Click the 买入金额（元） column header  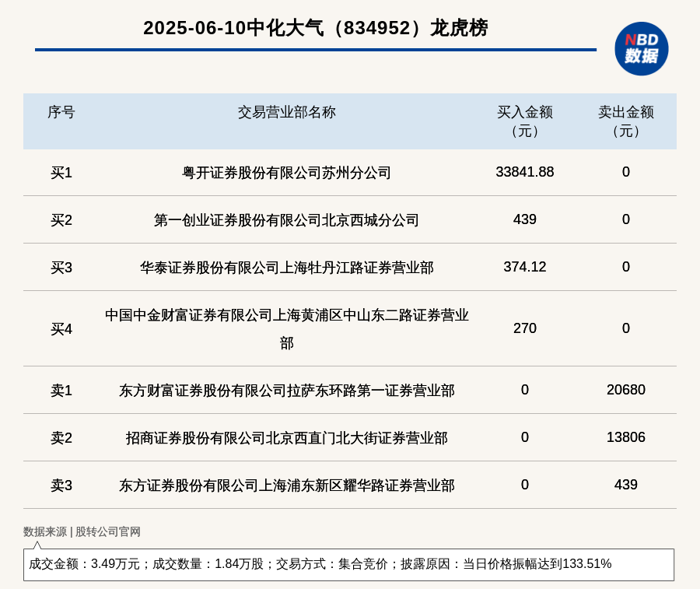(x=525, y=121)
